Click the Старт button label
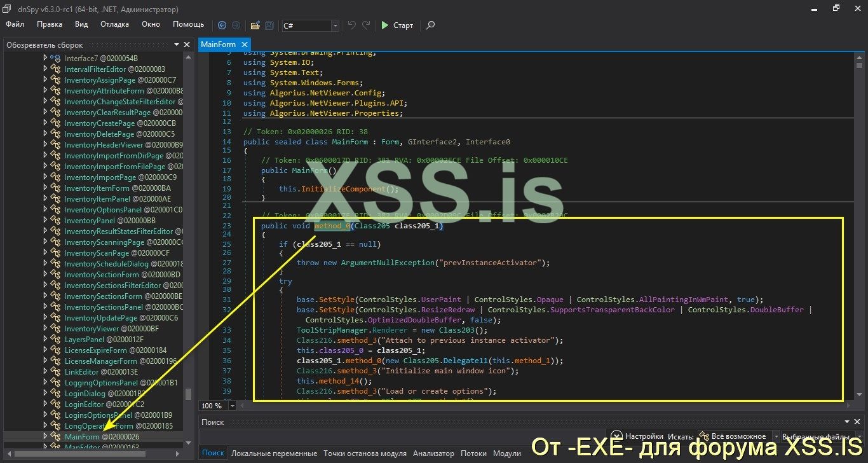Screen dimensions: 868x463 403,25
